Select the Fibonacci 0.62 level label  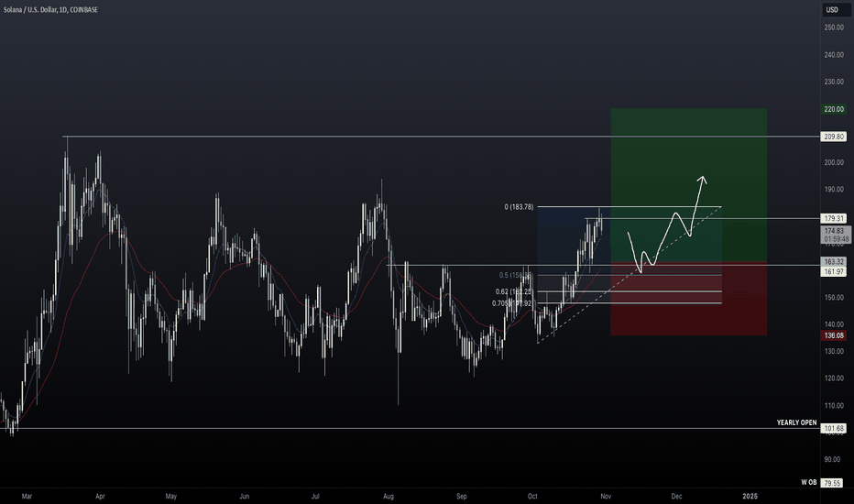click(x=514, y=291)
